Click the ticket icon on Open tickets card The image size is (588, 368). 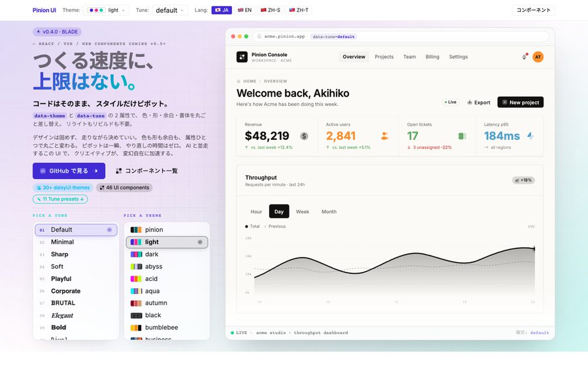[x=462, y=136]
